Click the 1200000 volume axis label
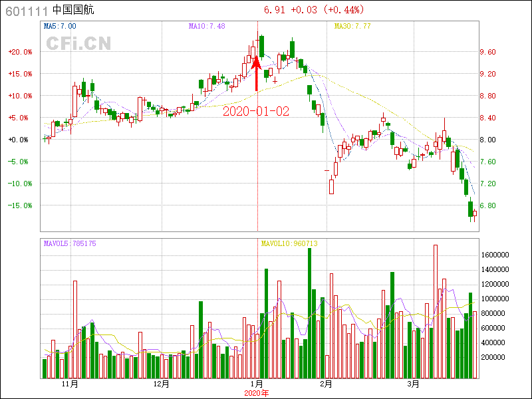This screenshot has width=532, height=399. coord(495,285)
